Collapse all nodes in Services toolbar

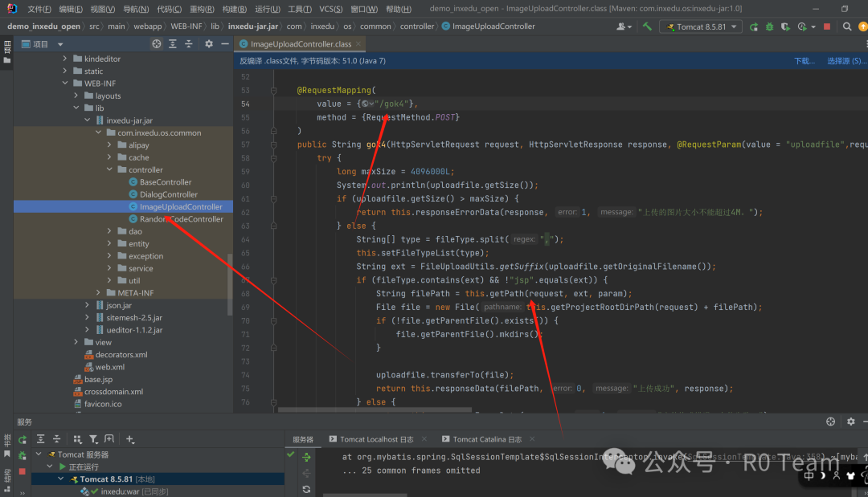click(56, 439)
